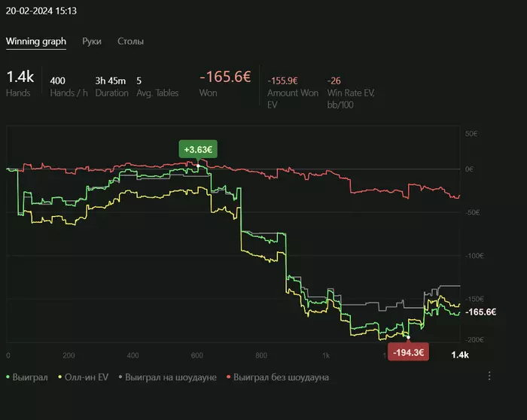Click the session date 20-02-2024 15:13
This screenshot has height=420, width=527.
coord(41,11)
